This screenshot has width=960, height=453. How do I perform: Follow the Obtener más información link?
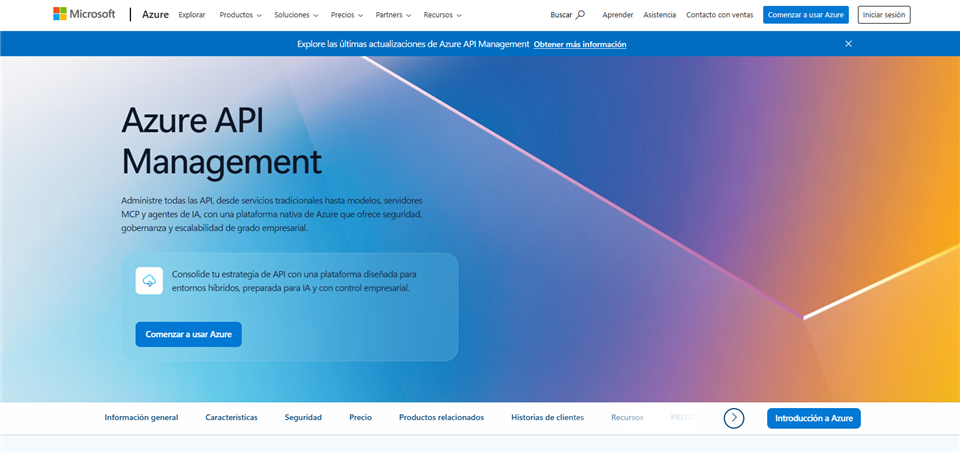pyautogui.click(x=580, y=44)
